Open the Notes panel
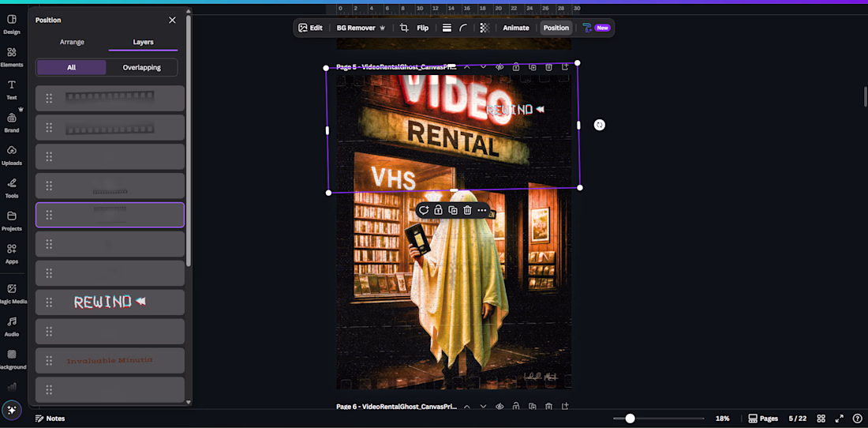Viewport: 868px width, 428px height. [x=50, y=419]
